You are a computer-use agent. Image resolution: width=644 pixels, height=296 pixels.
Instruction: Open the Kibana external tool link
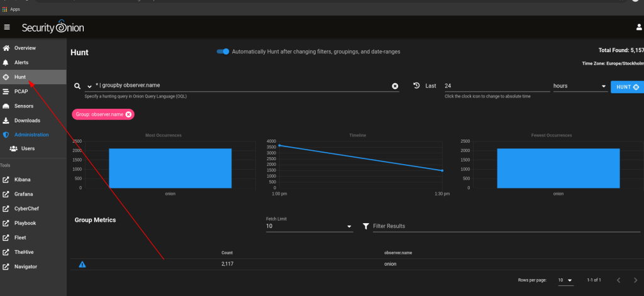pyautogui.click(x=22, y=180)
